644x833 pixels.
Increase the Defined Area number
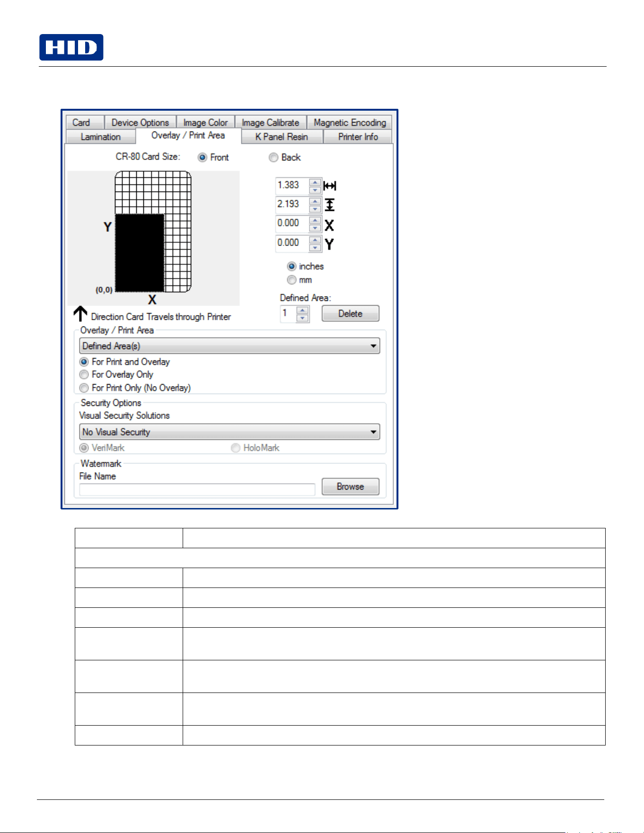303,310
